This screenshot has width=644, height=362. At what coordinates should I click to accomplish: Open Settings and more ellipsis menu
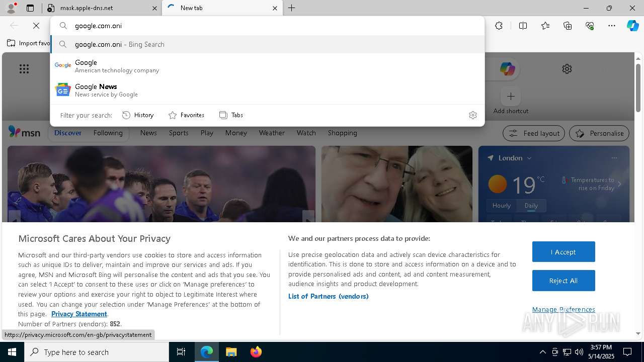(612, 26)
